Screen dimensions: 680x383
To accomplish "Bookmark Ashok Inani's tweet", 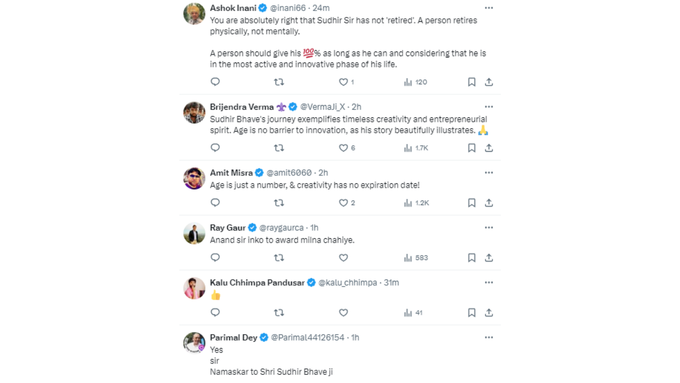I will [x=471, y=82].
